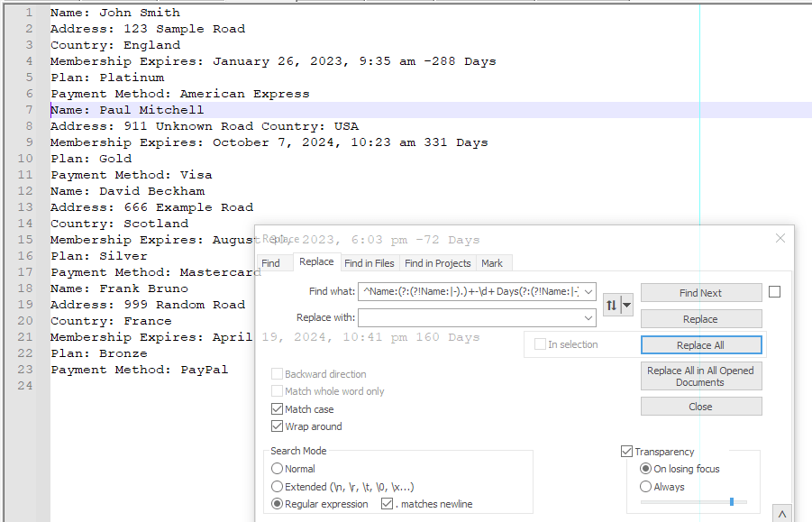Switch to the Find tab
The image size is (812, 522).
276,261
